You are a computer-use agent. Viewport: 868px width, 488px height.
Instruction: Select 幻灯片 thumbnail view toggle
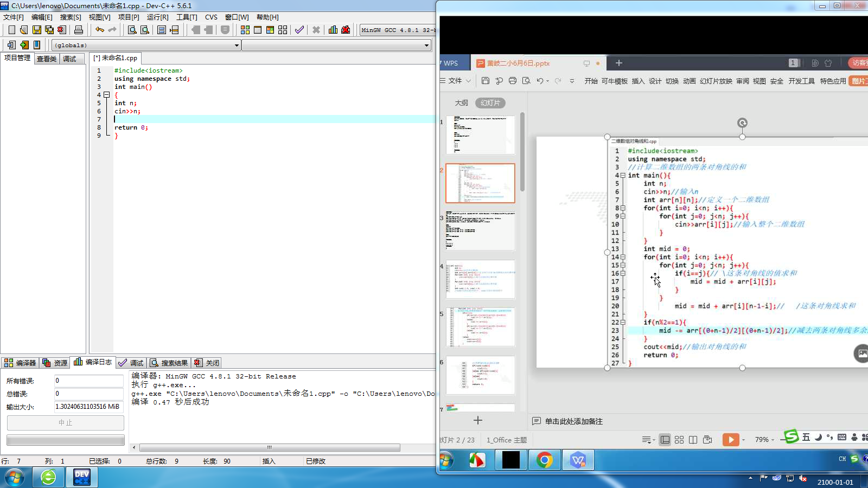point(490,102)
